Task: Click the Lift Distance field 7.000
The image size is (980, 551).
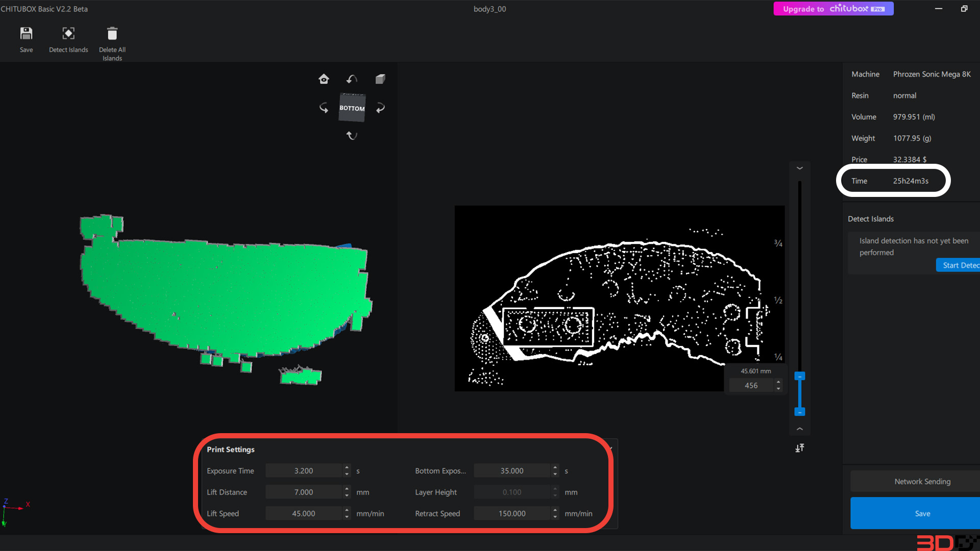Action: [304, 492]
